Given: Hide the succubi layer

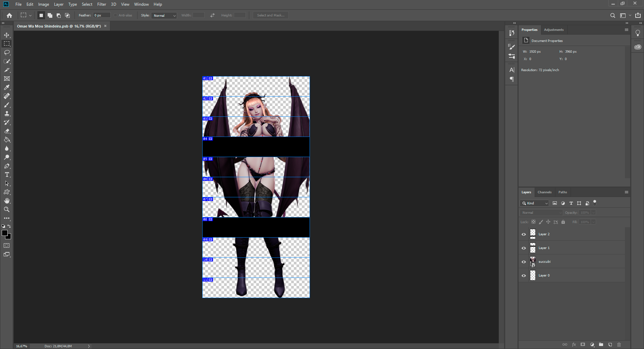Looking at the screenshot, I should point(524,262).
